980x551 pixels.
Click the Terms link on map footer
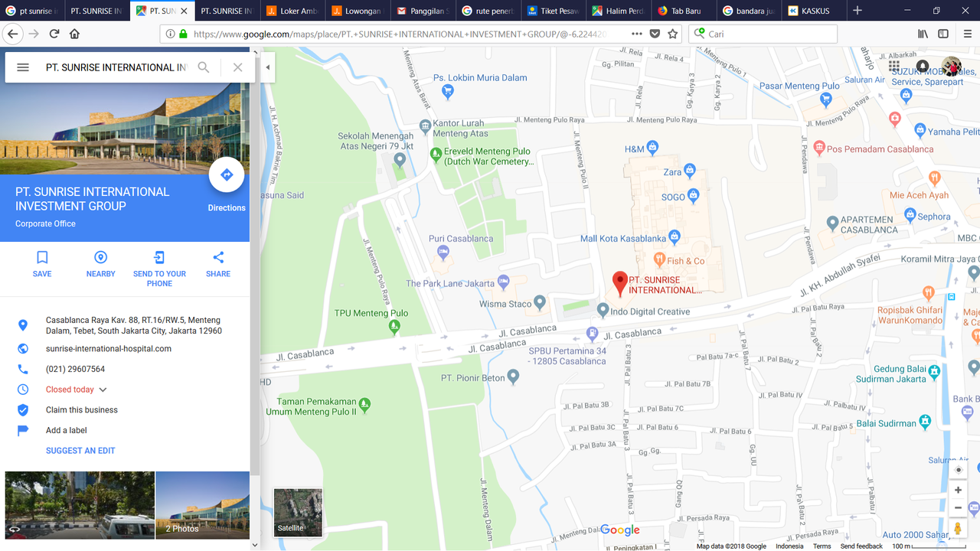[822, 546]
